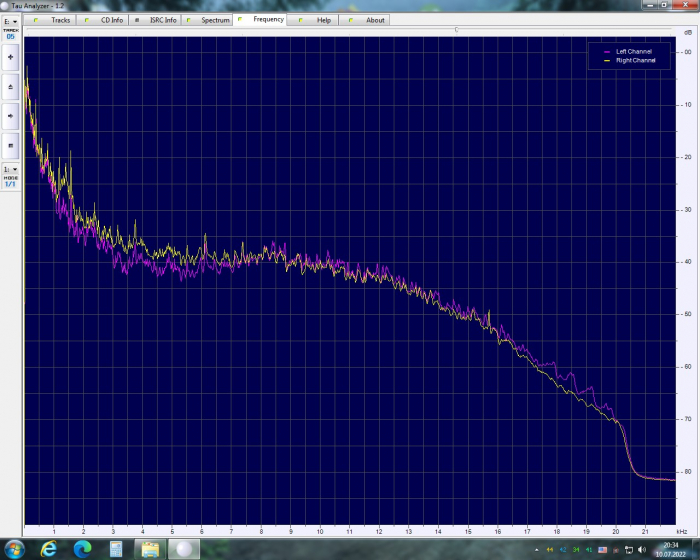Open File Explorer from the taskbar
The height and width of the screenshot is (560, 700).
[149, 549]
